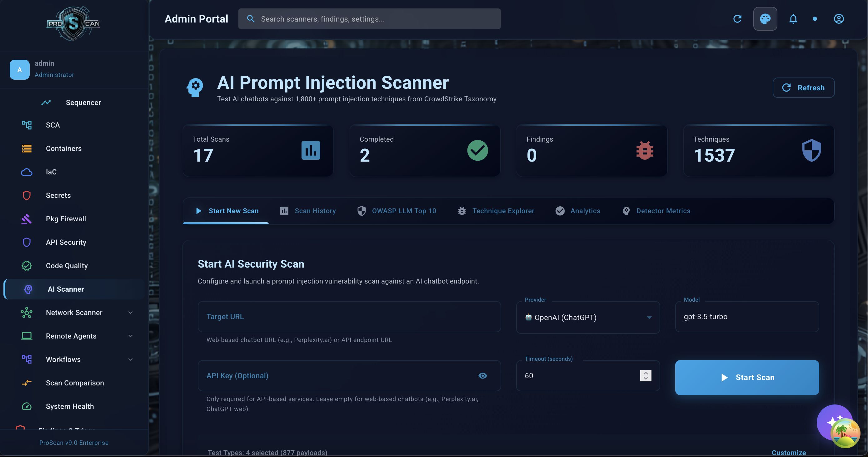The image size is (868, 457).
Task: Open the Provider dropdown
Action: click(588, 318)
